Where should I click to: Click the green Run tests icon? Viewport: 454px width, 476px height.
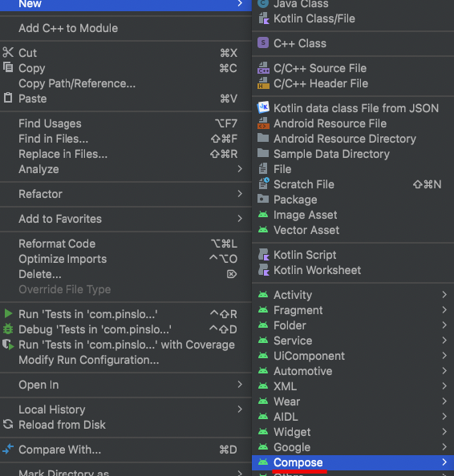pos(9,313)
